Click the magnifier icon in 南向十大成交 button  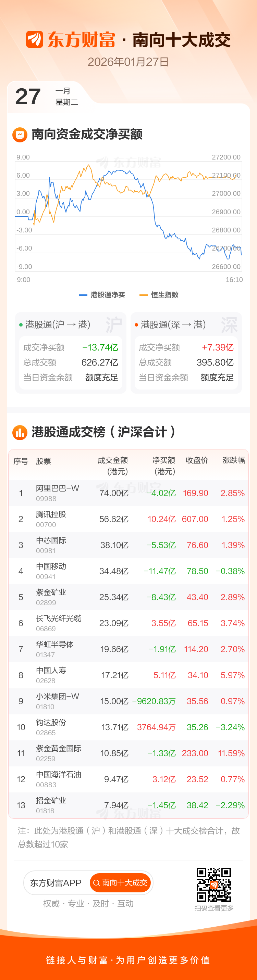[x=96, y=882]
